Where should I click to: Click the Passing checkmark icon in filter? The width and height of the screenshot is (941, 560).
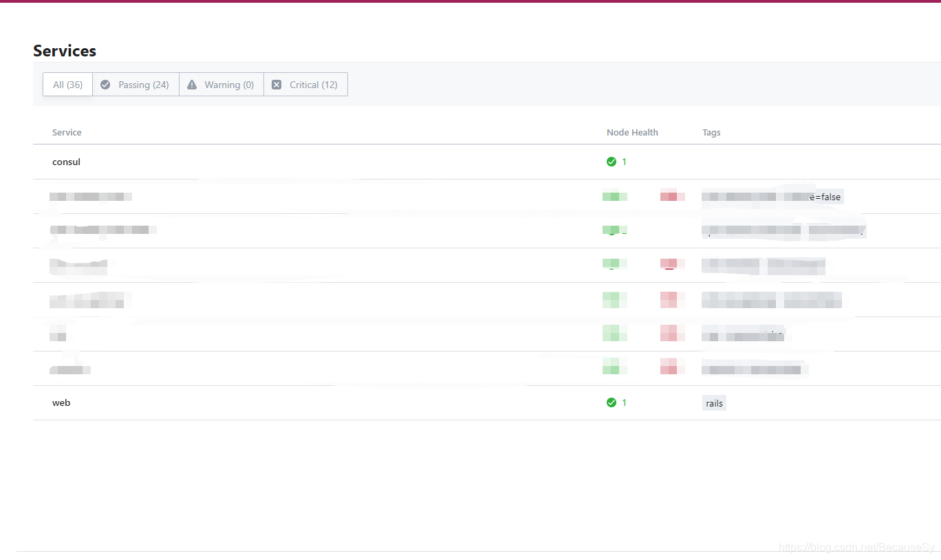pos(105,85)
